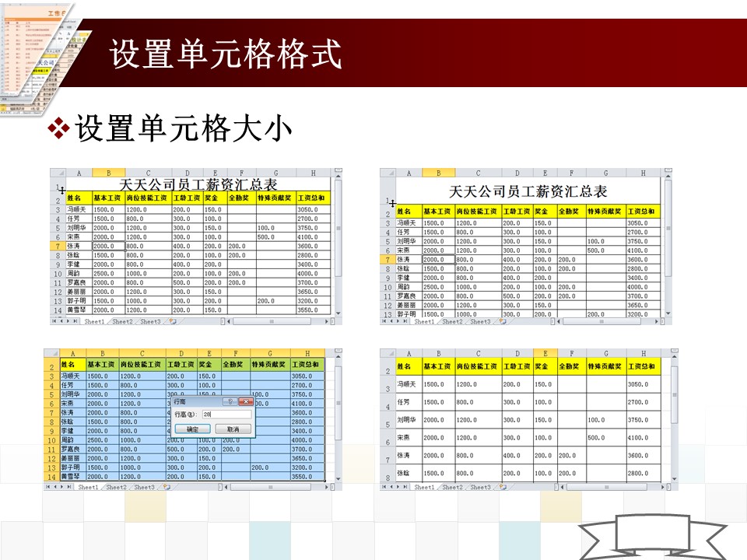Image resolution: width=747 pixels, height=560 pixels.
Task: Confirm row height with the 确定 button
Action: point(192,429)
